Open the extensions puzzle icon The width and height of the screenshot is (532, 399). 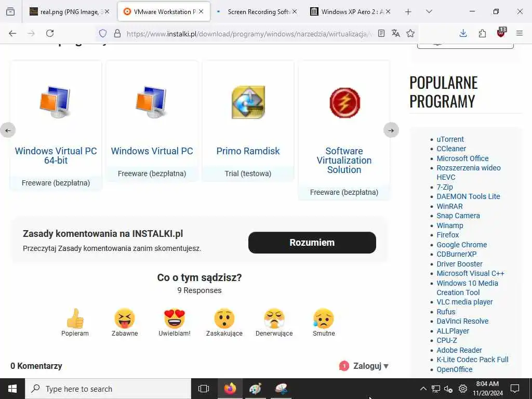tap(482, 33)
